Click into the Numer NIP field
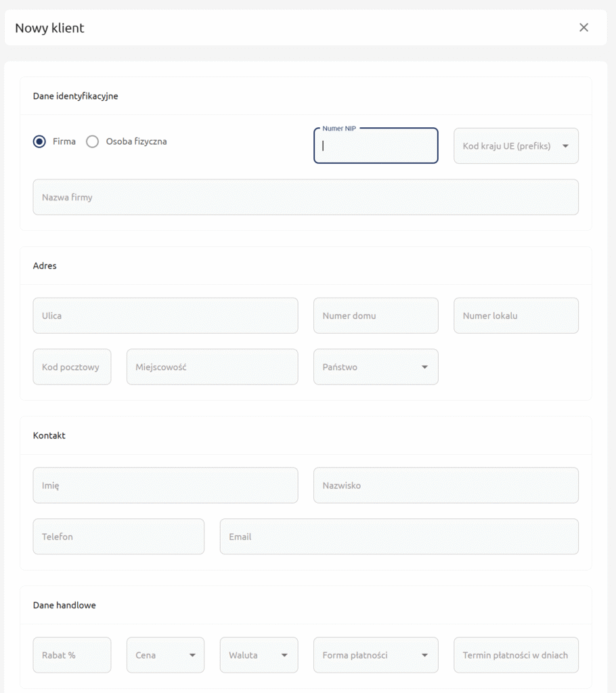Viewport: 616px width, 693px height. (376, 146)
